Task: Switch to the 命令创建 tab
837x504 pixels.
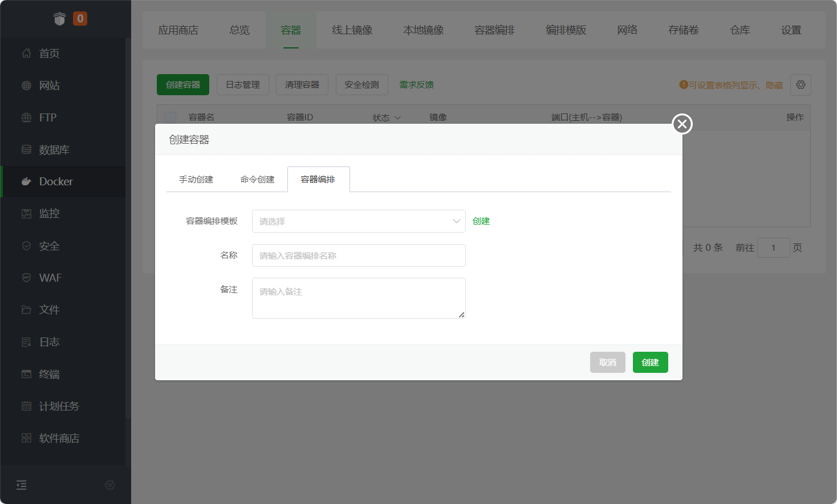Action: point(257,180)
